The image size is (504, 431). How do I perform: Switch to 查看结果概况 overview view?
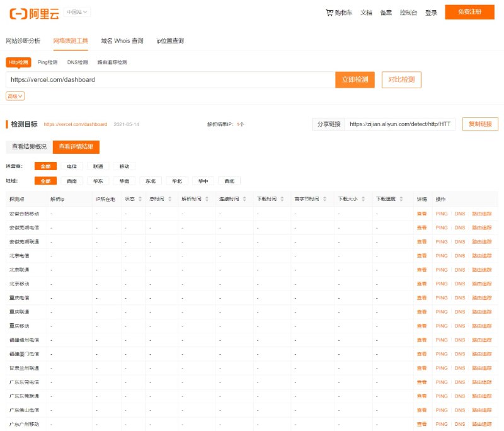point(29,147)
